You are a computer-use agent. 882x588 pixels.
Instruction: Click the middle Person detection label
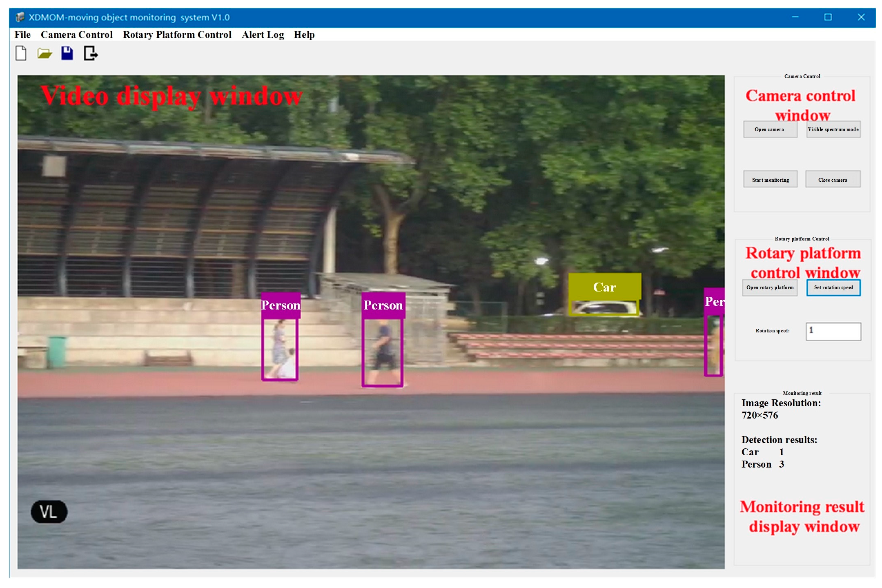(383, 305)
